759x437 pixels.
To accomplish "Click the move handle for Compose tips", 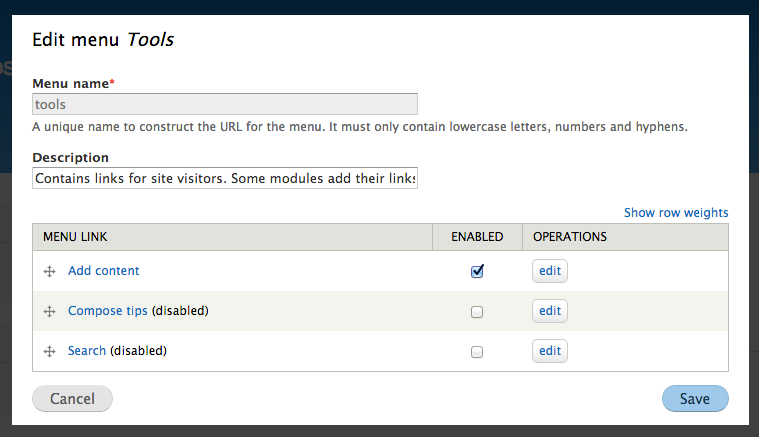I will [x=49, y=311].
